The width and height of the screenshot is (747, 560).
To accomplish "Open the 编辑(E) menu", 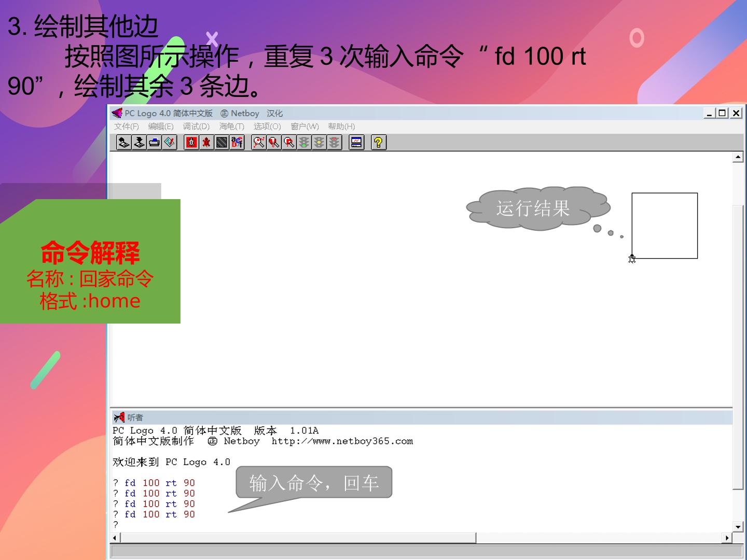I will (x=161, y=127).
